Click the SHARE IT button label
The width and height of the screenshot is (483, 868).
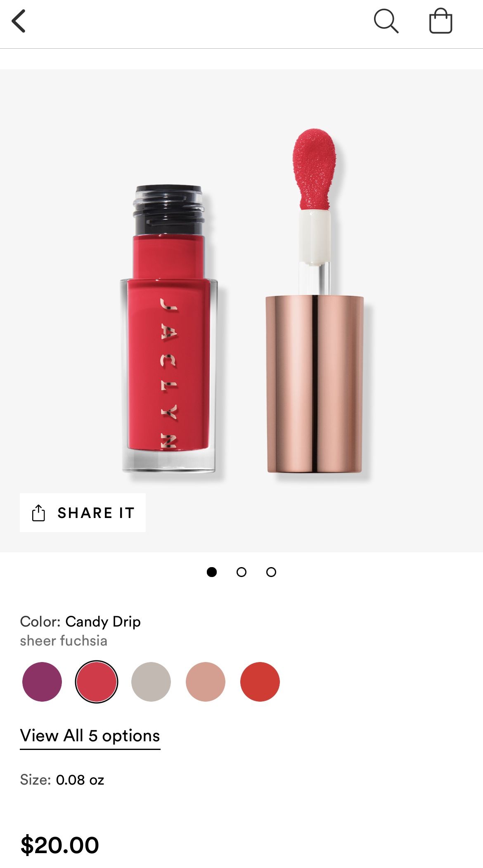(96, 513)
